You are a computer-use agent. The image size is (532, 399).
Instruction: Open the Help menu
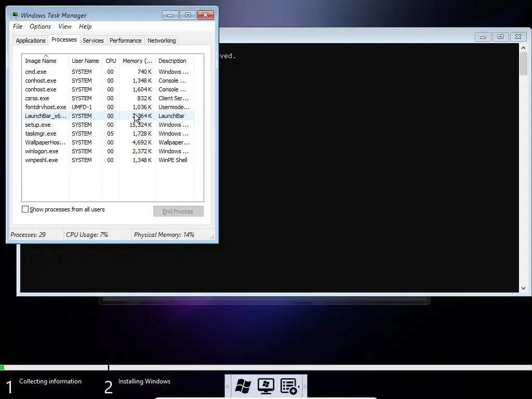click(x=85, y=26)
